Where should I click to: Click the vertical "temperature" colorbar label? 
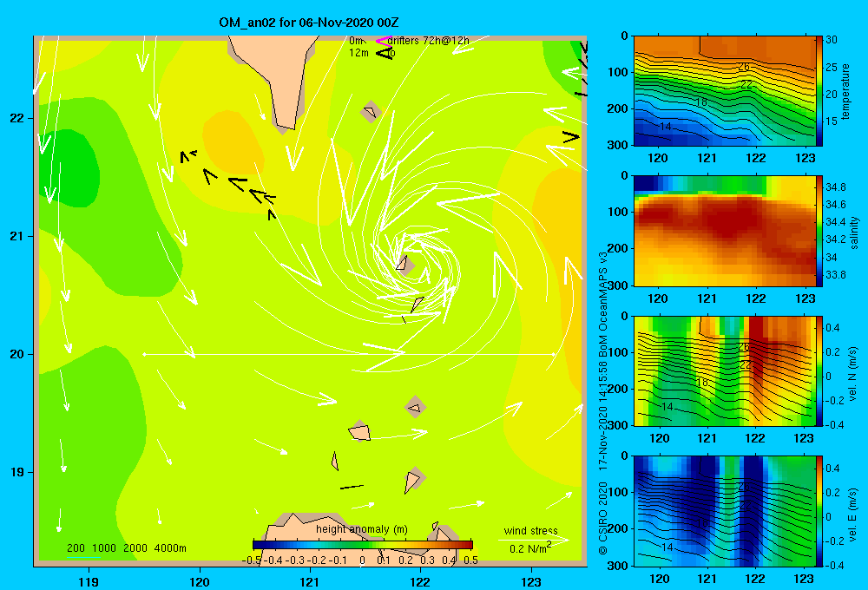(845, 91)
